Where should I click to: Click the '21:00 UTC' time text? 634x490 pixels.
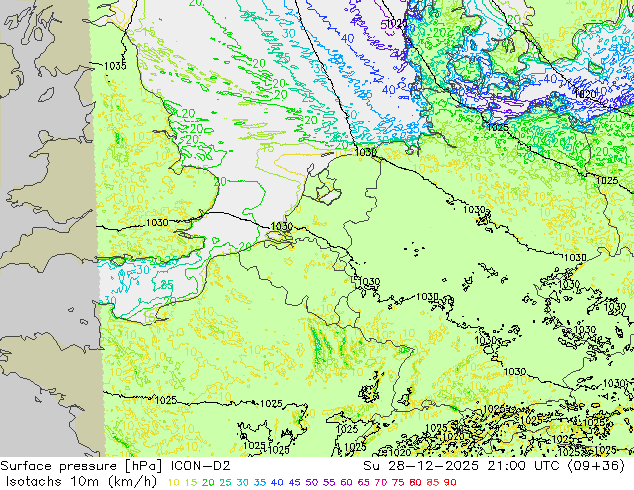(524, 466)
